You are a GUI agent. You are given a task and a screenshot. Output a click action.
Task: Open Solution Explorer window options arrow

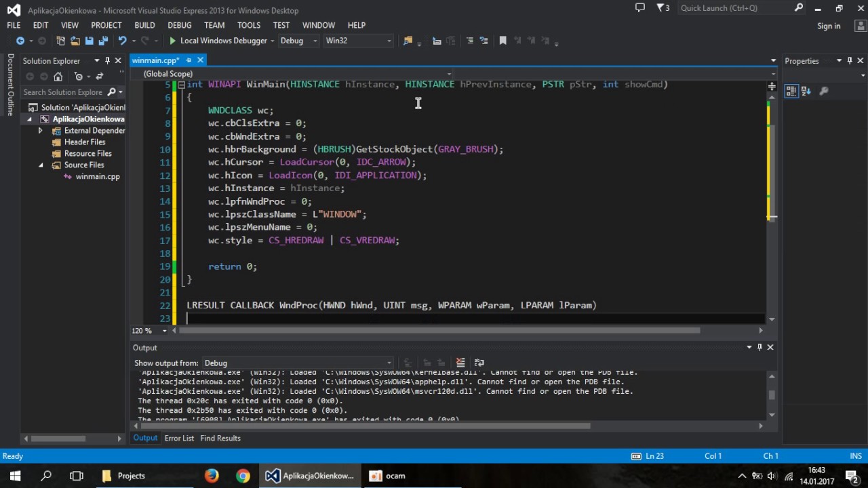[96, 60]
